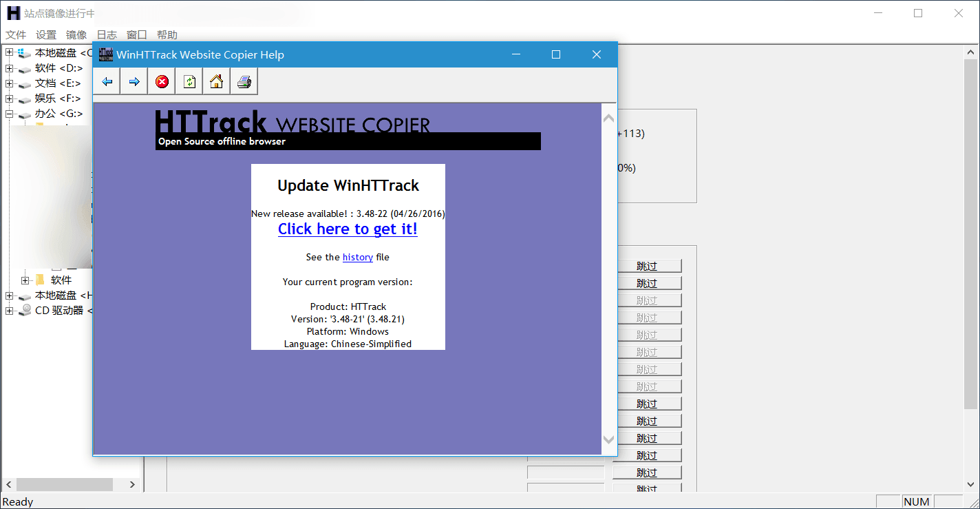Select the 办公 <G:> drive icon
This screenshot has width=980, height=509.
click(24, 114)
